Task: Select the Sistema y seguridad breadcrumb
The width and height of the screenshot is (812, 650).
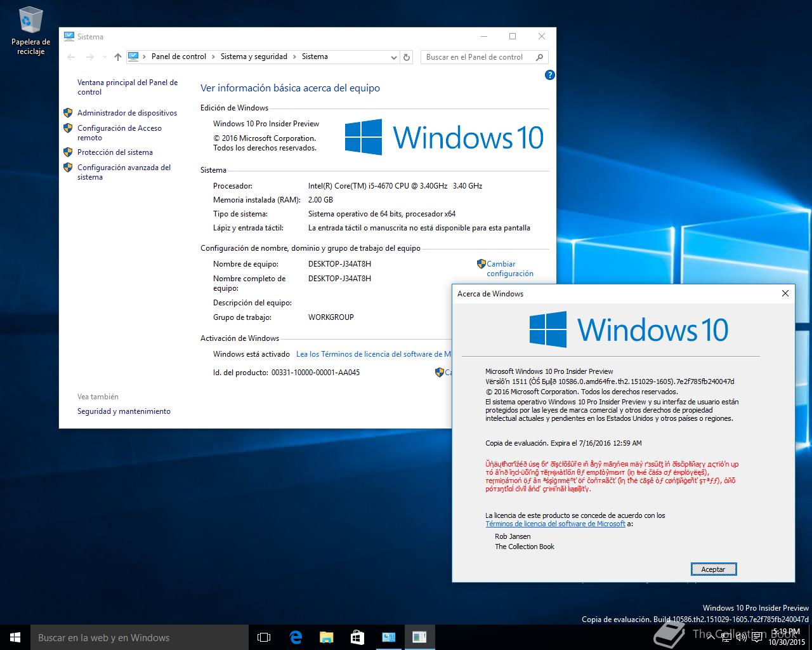Action: 254,56
